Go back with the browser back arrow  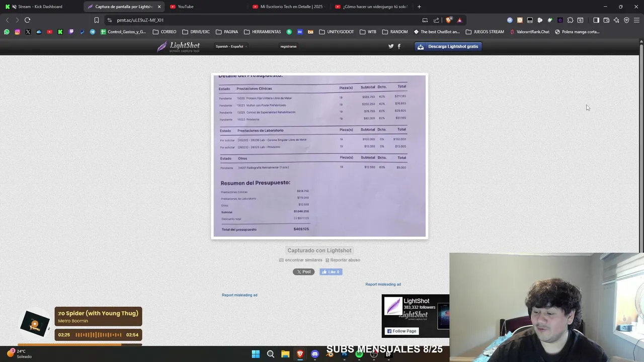7,20
